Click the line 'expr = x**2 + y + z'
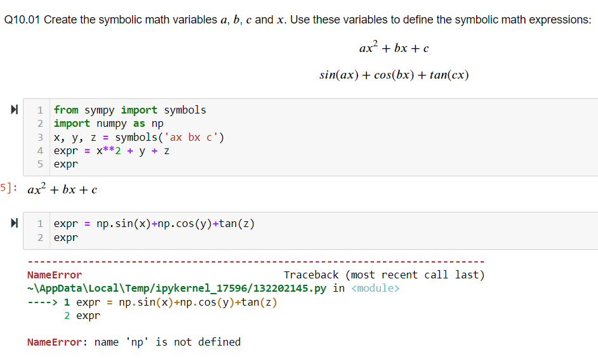This screenshot has height=364, width=598. tap(111, 151)
